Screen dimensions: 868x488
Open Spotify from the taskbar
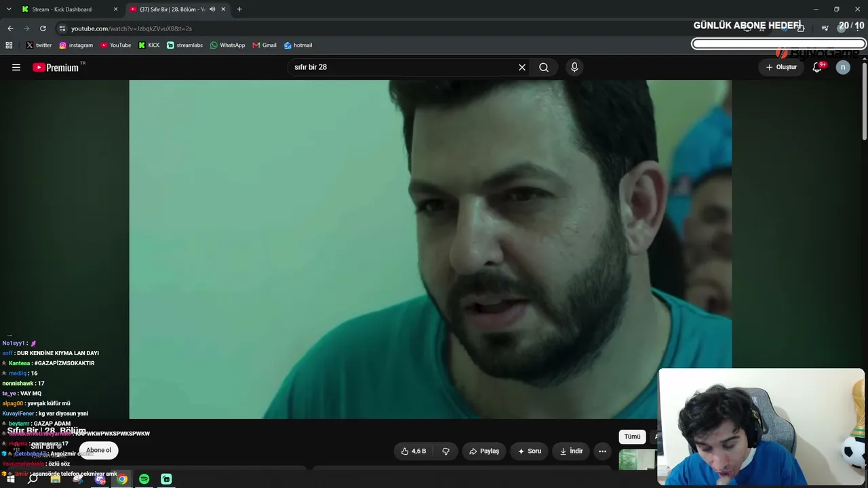(144, 479)
